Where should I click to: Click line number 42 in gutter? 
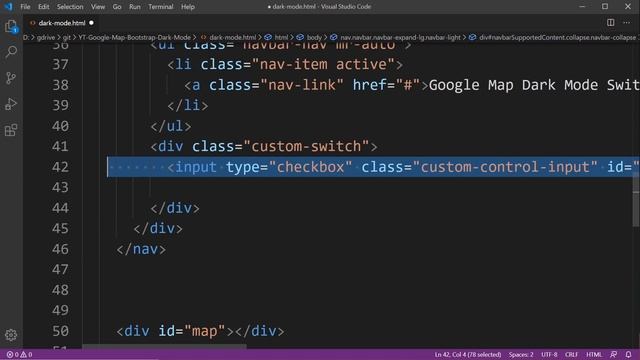click(60, 167)
